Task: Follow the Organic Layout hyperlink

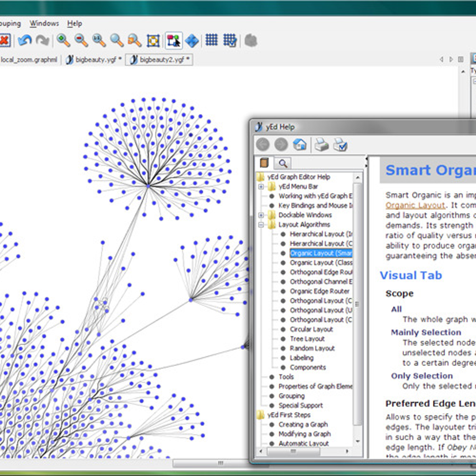Action: point(415,205)
